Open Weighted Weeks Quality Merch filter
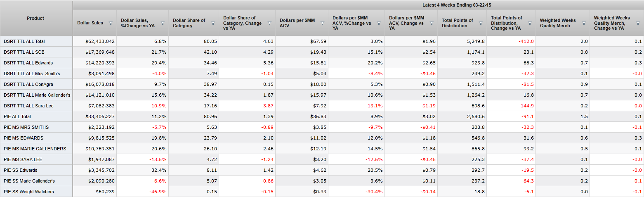The image size is (644, 197). tap(583, 23)
